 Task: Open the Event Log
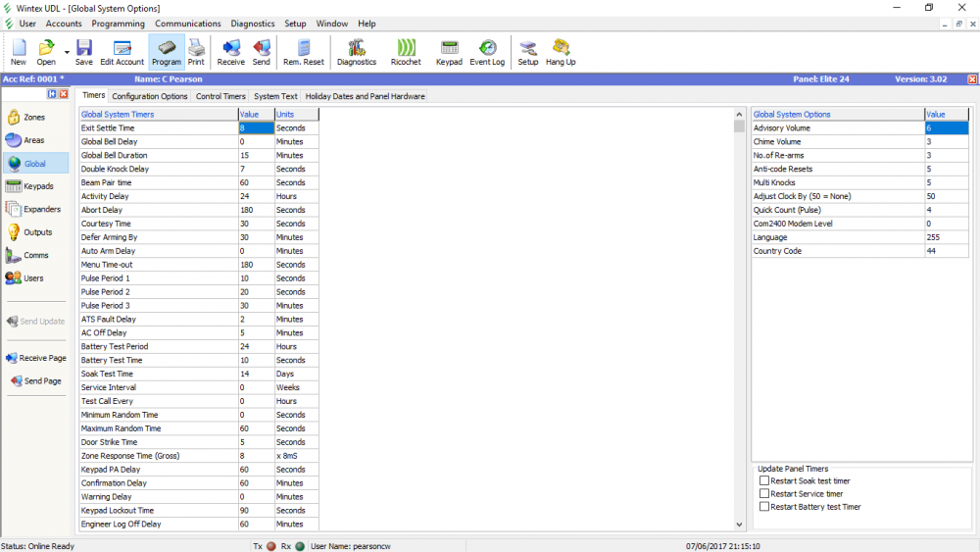point(487,52)
